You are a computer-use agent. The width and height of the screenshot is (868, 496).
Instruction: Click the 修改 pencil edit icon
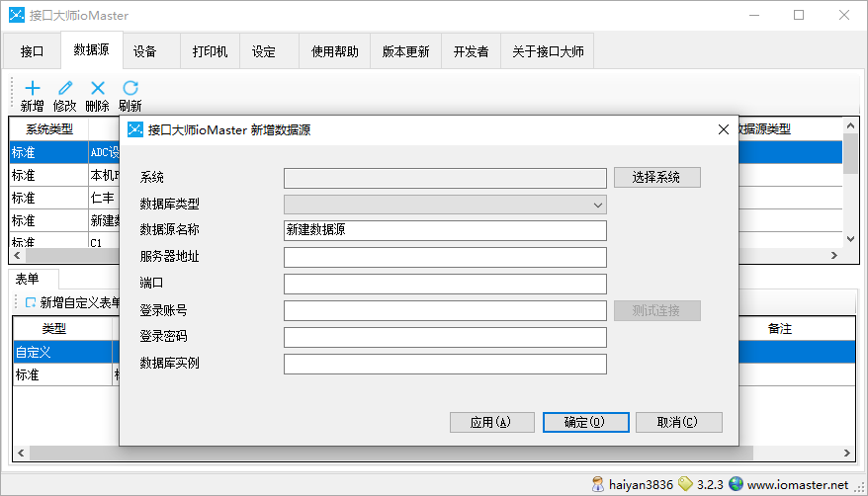(x=65, y=88)
